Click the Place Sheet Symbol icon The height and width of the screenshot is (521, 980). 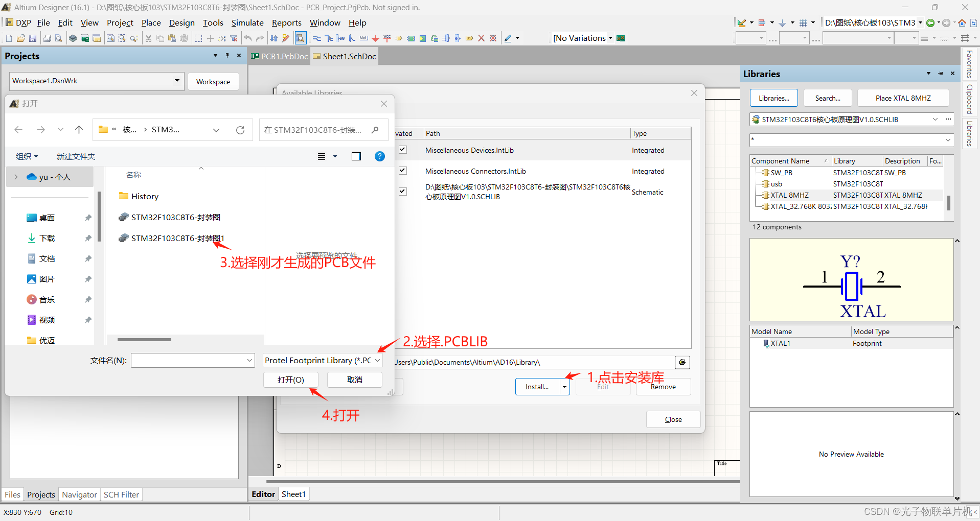point(411,38)
